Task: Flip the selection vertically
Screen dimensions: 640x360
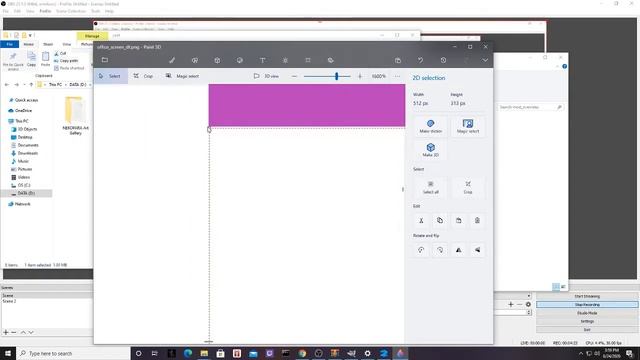Action: [x=477, y=250]
